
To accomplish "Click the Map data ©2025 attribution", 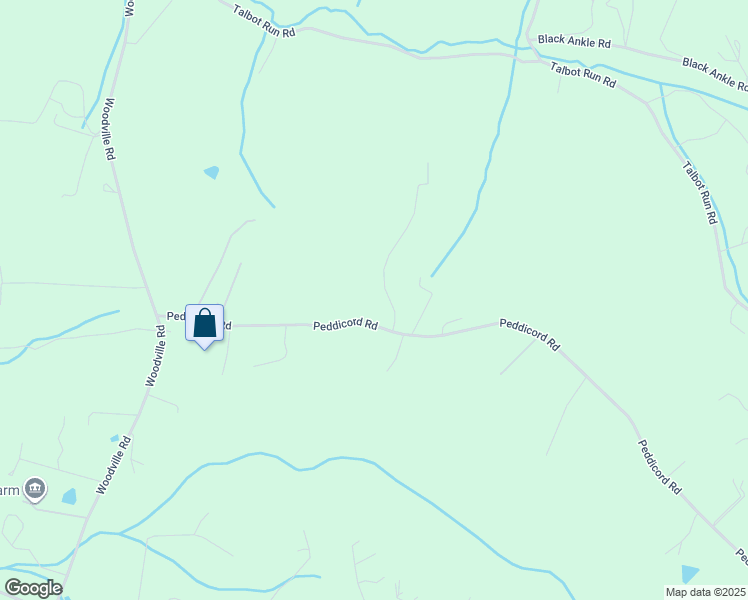I will click(x=706, y=592).
